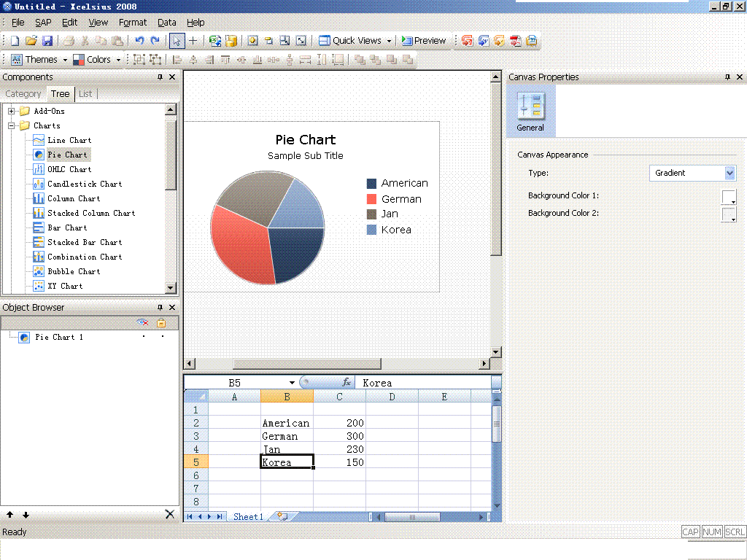Select the Bubble Chart component
The width and height of the screenshot is (747, 560).
tap(74, 271)
